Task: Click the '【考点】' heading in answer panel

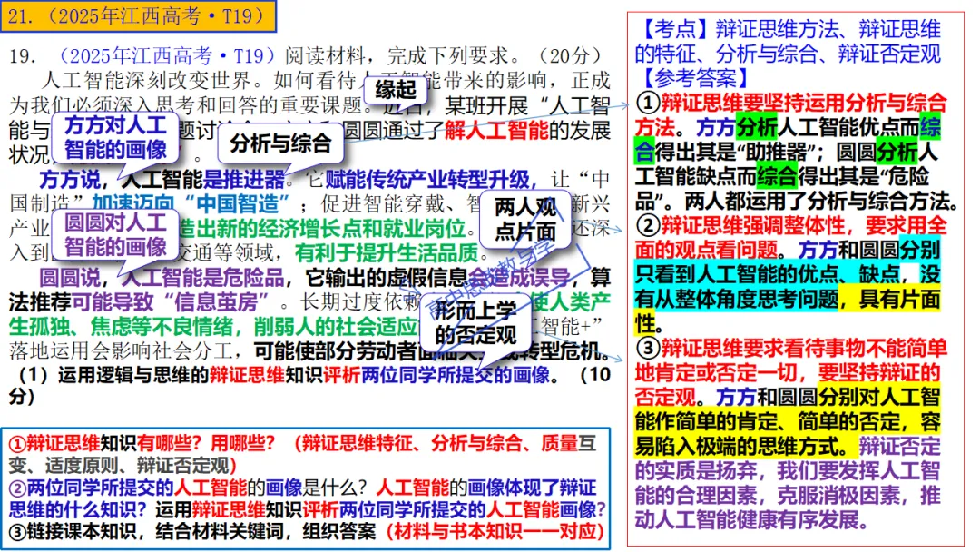Action: click(x=675, y=29)
